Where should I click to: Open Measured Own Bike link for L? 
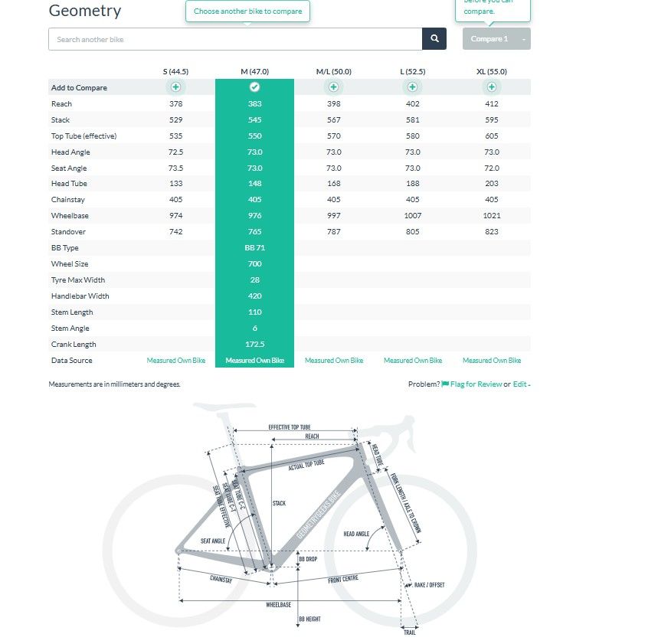click(413, 360)
